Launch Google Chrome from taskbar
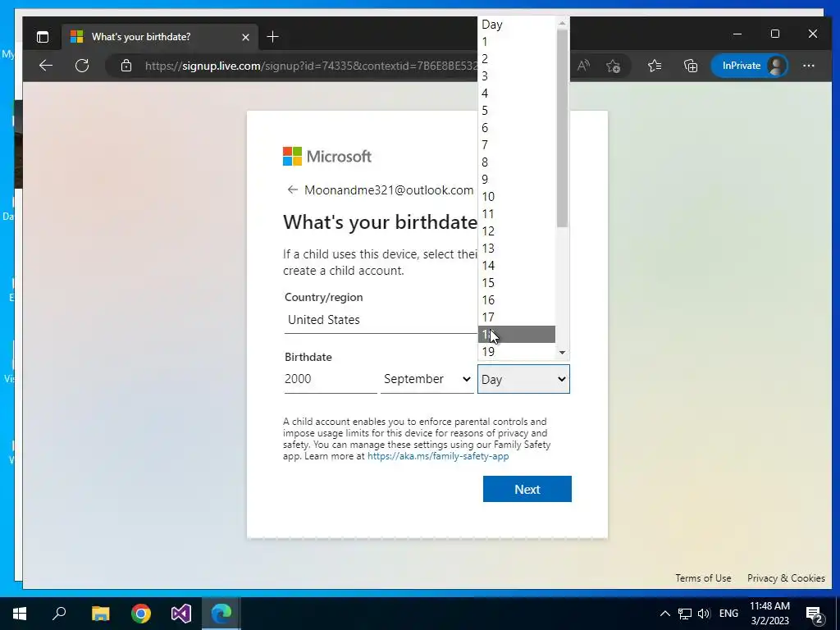This screenshot has height=630, width=840. coord(141,614)
